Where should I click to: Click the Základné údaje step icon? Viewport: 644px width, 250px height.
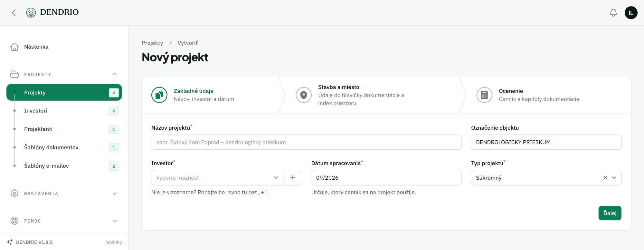pos(159,95)
